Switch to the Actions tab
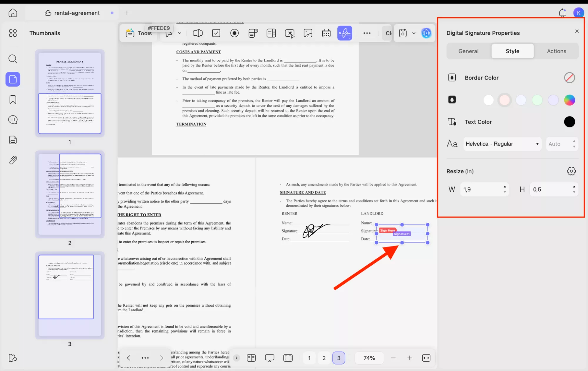Screen dimensions: 588x371 pyautogui.click(x=556, y=51)
